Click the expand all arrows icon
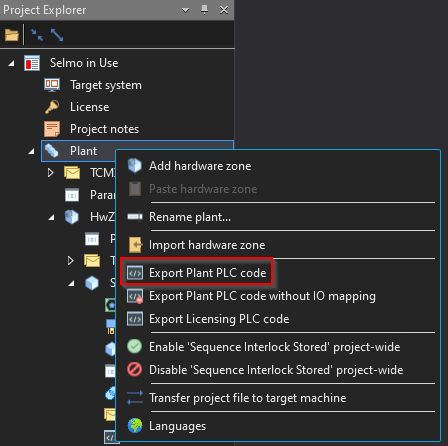448x446 pixels. [x=57, y=35]
